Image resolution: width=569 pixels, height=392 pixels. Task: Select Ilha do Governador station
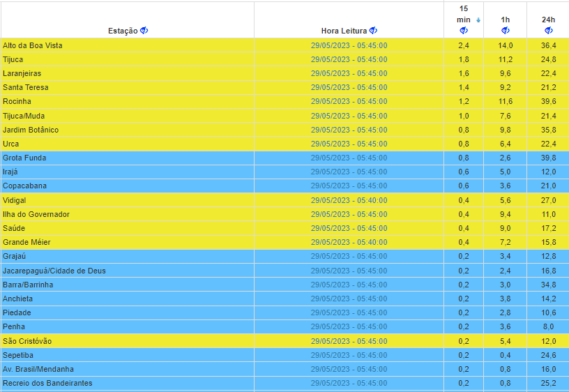pos(36,214)
